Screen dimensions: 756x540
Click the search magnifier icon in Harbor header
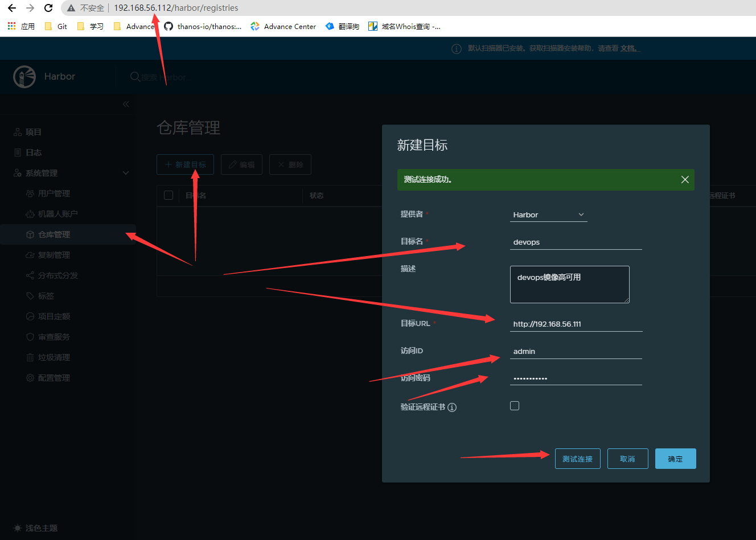(x=135, y=77)
